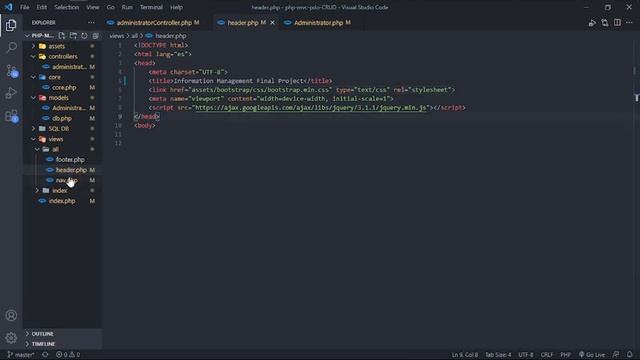Split the editor to the right
This screenshot has height=360, width=640.
(617, 23)
